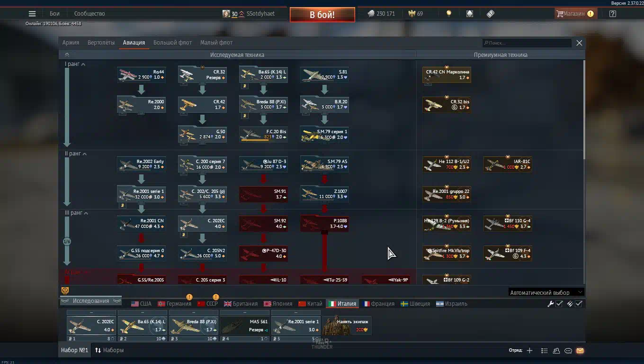Select the S.M.79 серия 1 bomber card
Image resolution: width=644 pixels, height=364 pixels.
pos(324,134)
